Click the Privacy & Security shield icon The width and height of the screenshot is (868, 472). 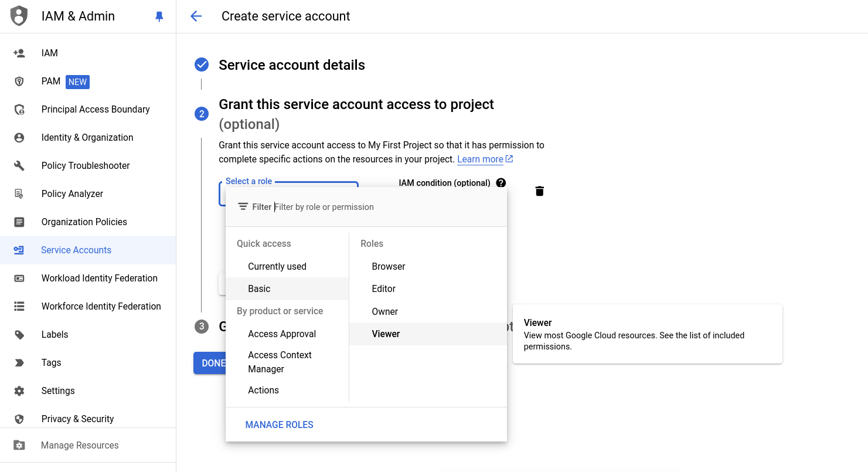point(19,419)
